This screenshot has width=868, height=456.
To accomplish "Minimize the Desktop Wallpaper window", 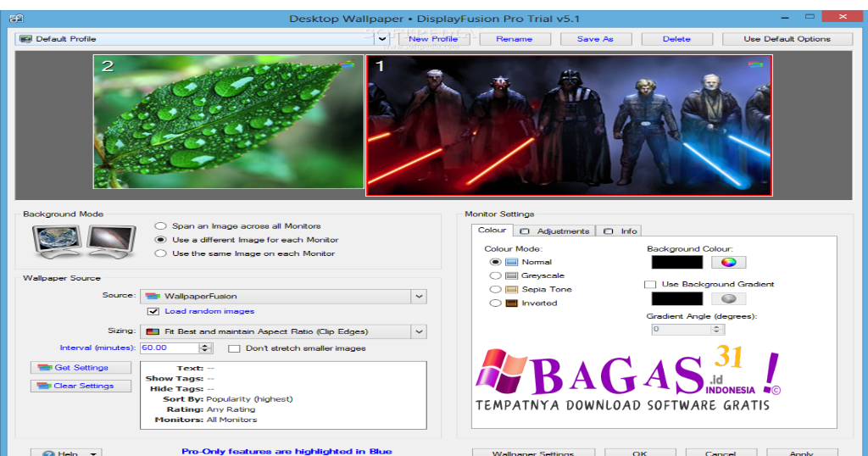I will point(785,17).
